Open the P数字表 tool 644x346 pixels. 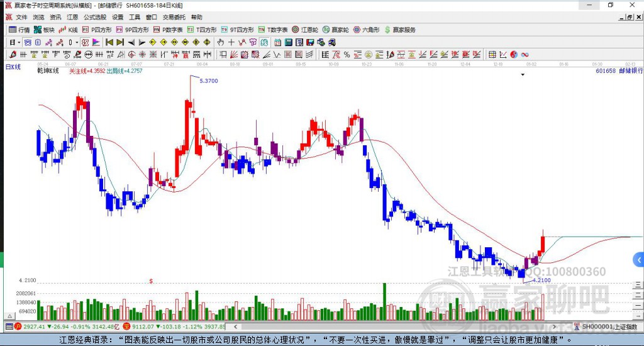tap(167, 30)
